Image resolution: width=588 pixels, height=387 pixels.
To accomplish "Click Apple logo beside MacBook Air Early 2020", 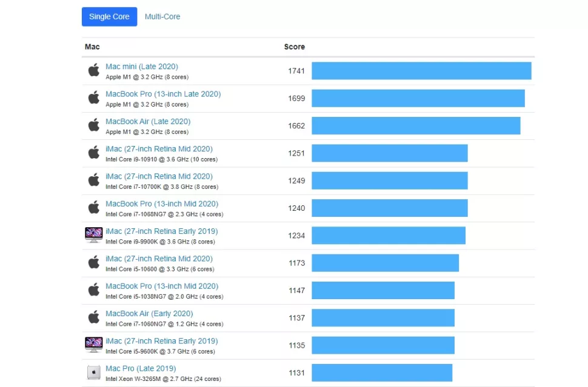I will tap(94, 317).
